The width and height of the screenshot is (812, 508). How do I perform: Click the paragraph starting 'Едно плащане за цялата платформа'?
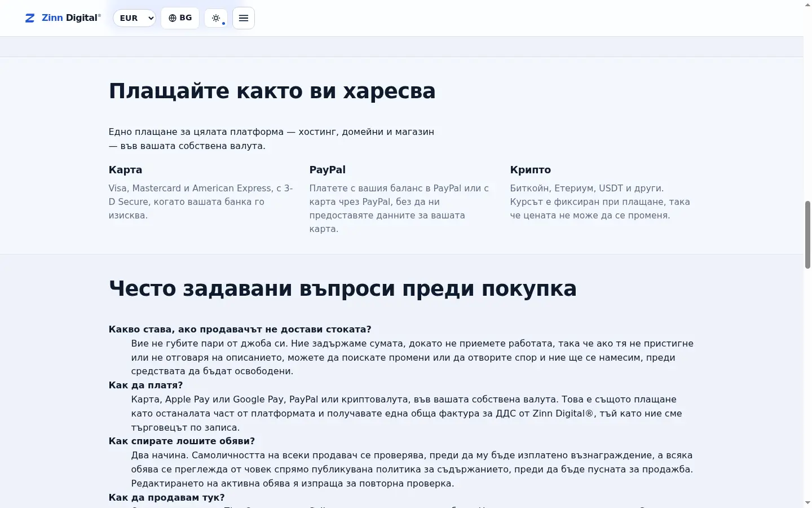click(x=271, y=139)
